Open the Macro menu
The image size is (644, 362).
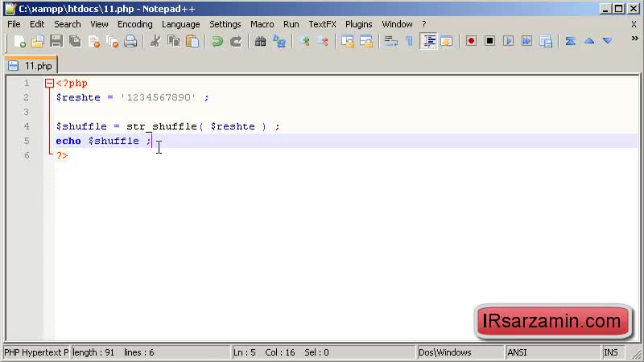click(262, 24)
